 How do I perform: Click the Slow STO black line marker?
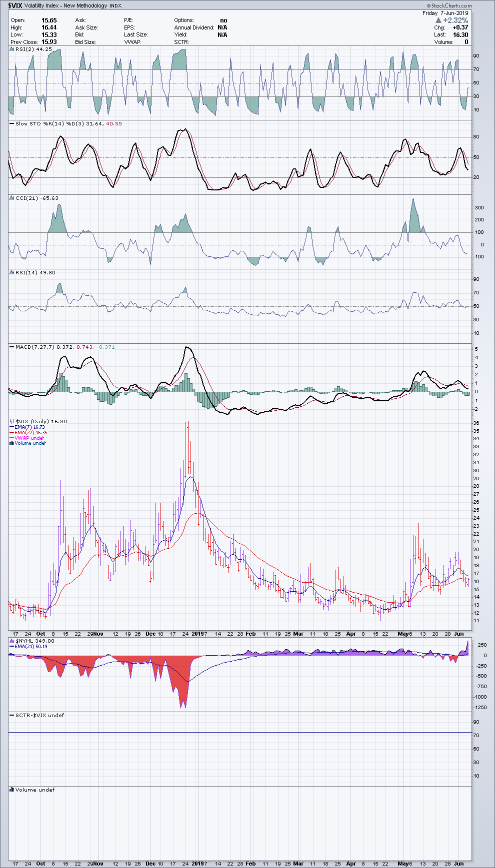pyautogui.click(x=12, y=124)
